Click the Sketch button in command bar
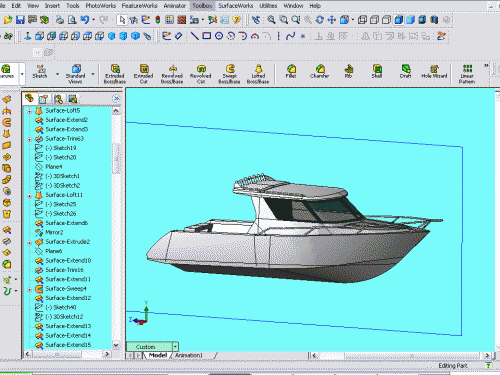The width and height of the screenshot is (500, 375). point(40,71)
